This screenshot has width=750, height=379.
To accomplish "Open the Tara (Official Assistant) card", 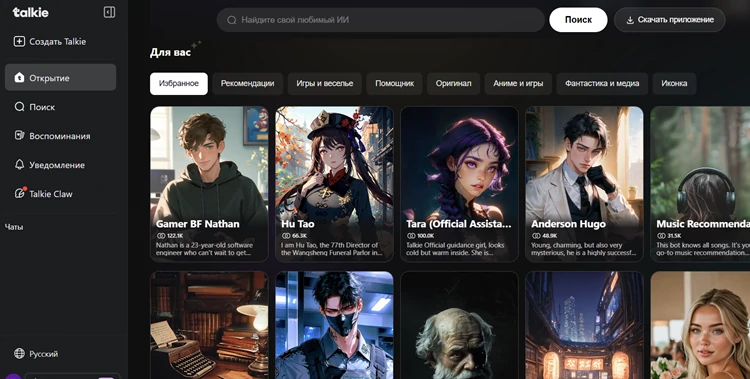I will (x=459, y=184).
